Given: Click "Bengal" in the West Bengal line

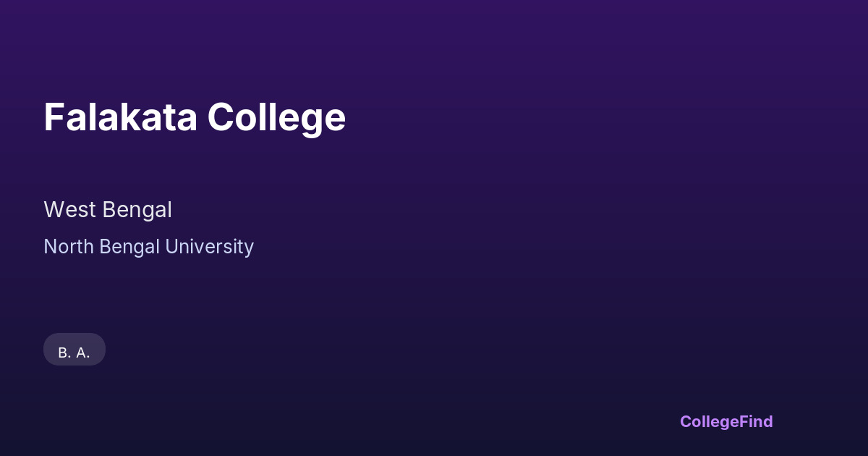Looking at the screenshot, I should pyautogui.click(x=137, y=210).
